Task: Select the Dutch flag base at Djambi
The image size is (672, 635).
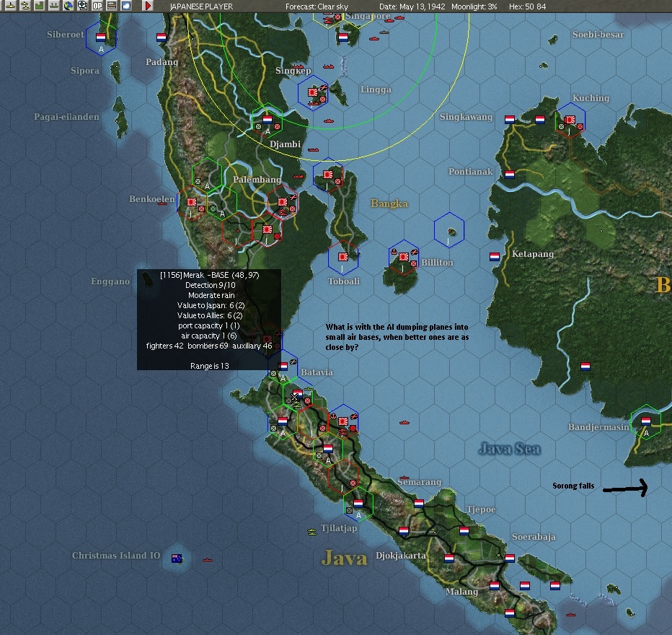Action: click(x=268, y=120)
